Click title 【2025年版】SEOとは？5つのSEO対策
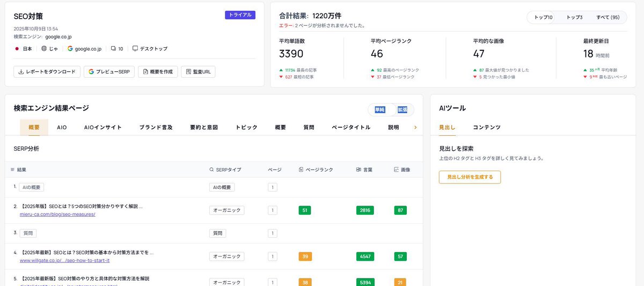The height and width of the screenshot is (286, 644). [x=82, y=206]
